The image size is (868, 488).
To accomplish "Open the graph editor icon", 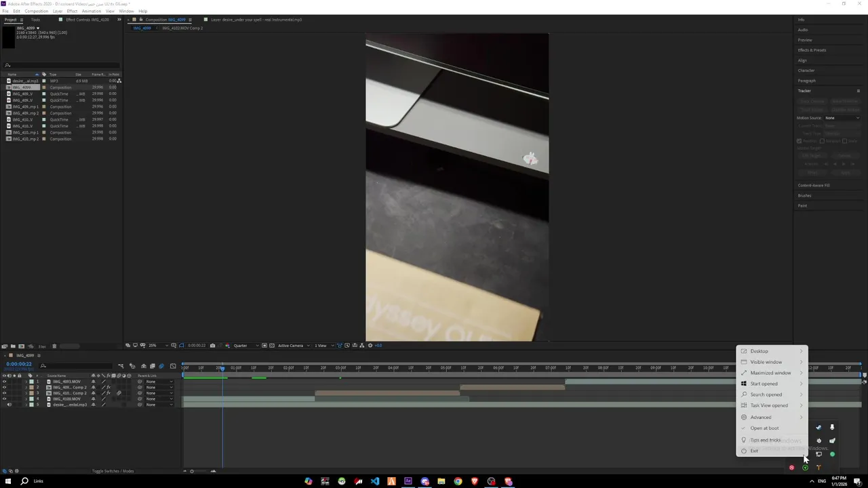I will 173,366.
